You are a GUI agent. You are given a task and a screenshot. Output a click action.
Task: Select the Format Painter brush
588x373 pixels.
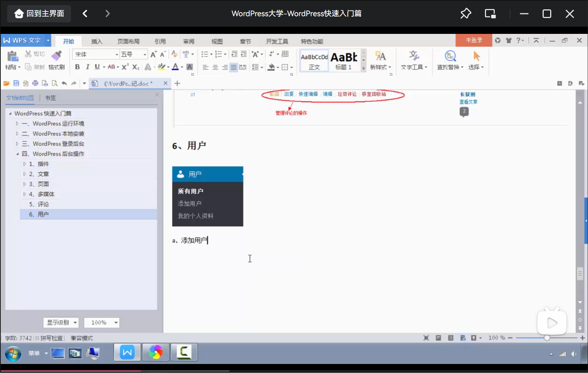click(x=57, y=55)
